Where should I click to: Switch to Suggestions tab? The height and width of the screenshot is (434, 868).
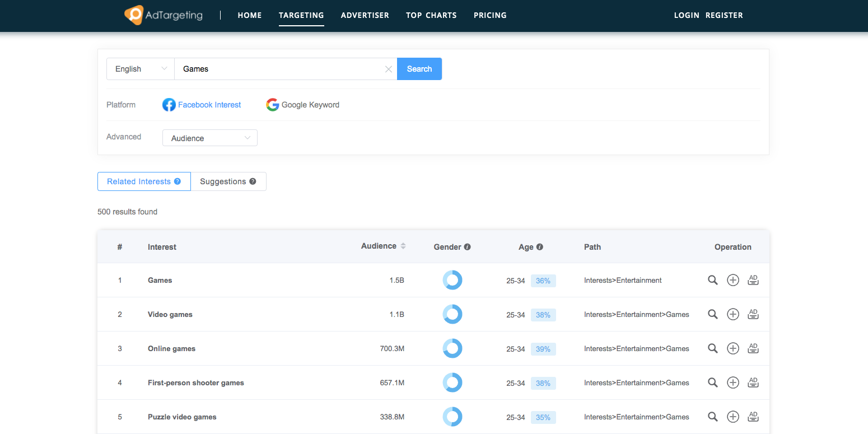coord(228,181)
